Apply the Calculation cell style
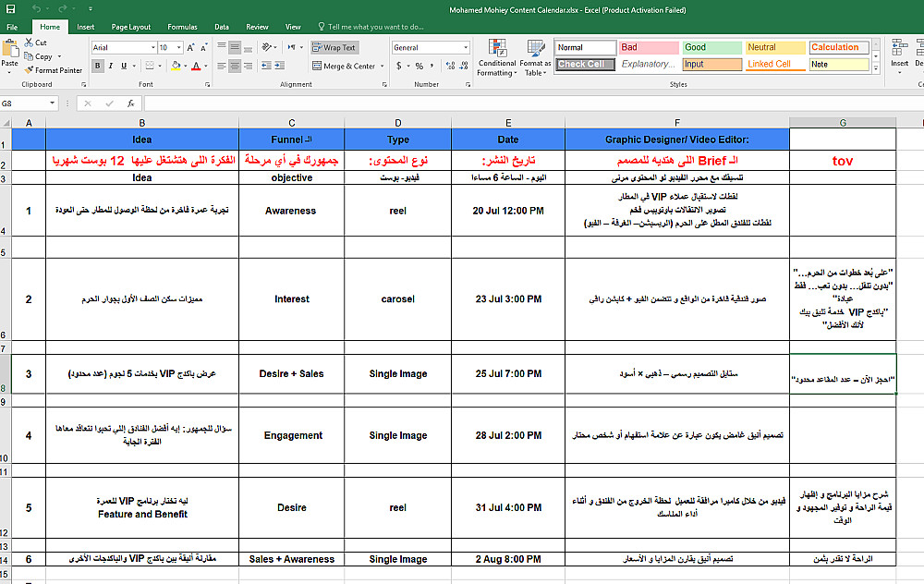This screenshot has width=924, height=584. [839, 48]
